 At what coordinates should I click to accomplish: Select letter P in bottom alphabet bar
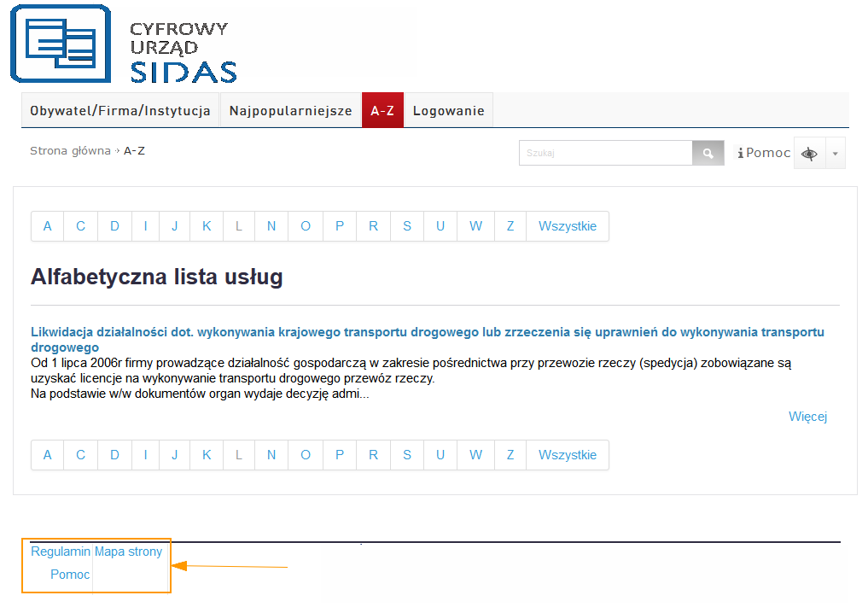click(340, 455)
